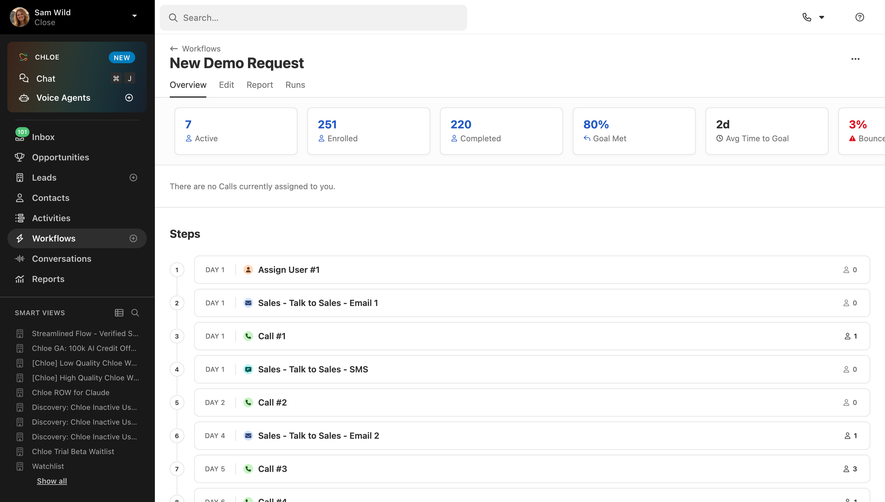
Task: Click the 220 Completed stat card
Action: [x=501, y=131]
